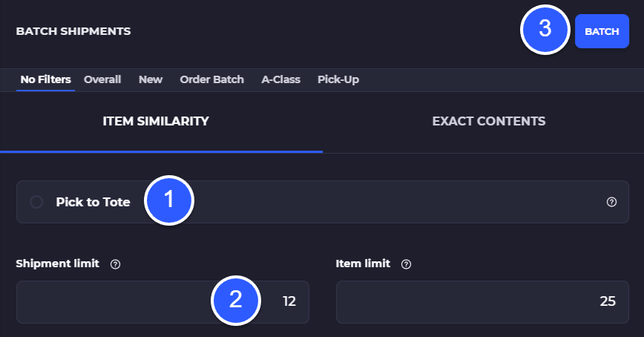Image resolution: width=644 pixels, height=337 pixels.
Task: Enable the Pick to Tote radio option
Action: coord(36,202)
